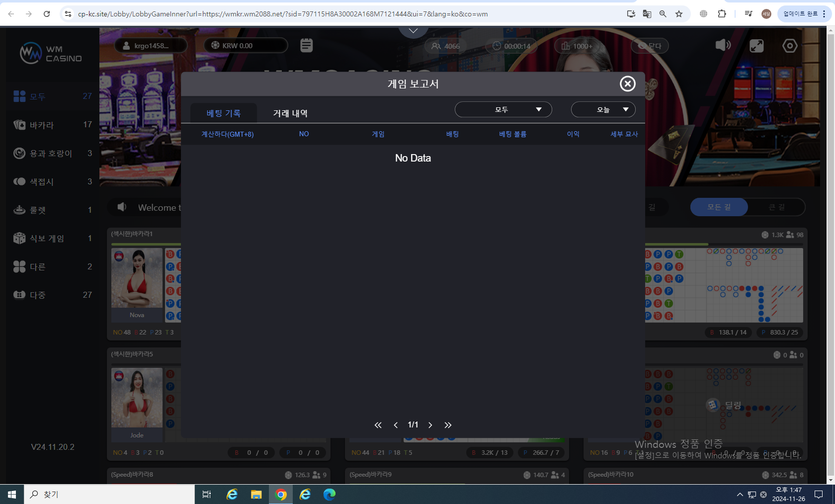The height and width of the screenshot is (504, 835).
Task: Click the Nova dealer thumbnail
Action: 137,278
